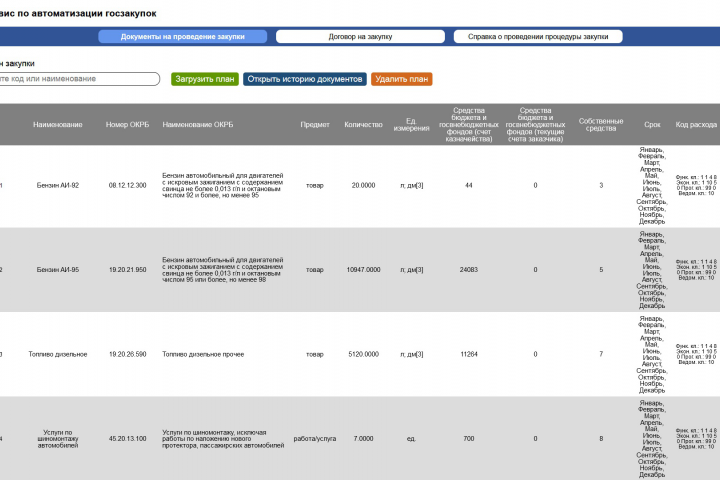The image size is (720, 480).
Task: Click quantity value 5120.0000
Action: click(x=363, y=354)
